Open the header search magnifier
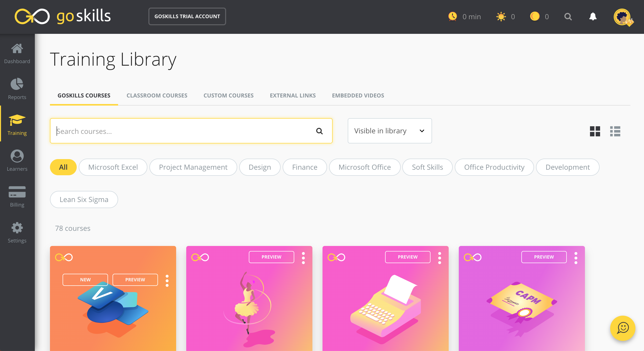 pyautogui.click(x=568, y=17)
